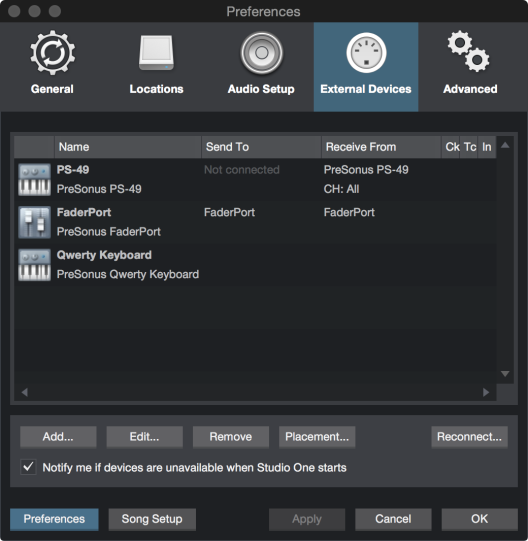Open the Audio Setup speaker icon
This screenshot has height=541, width=528.
tap(262, 53)
